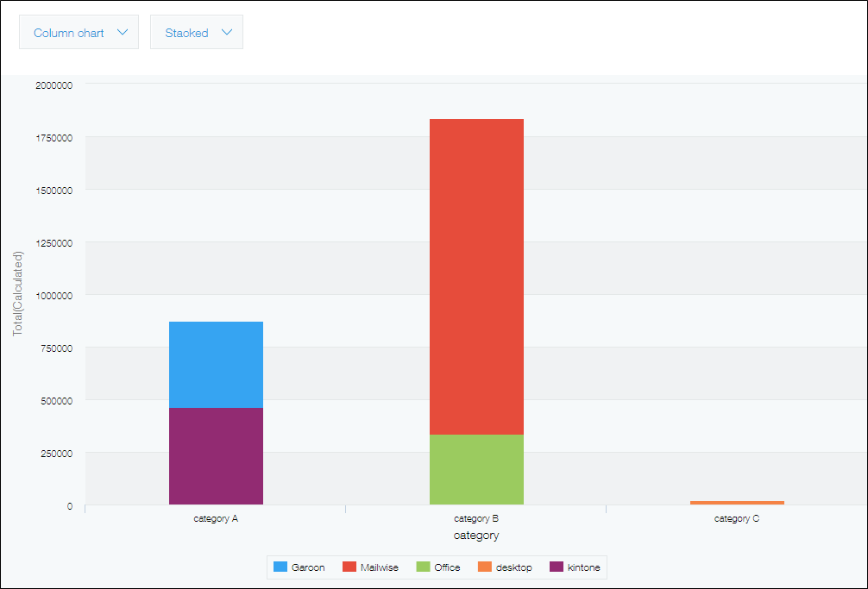Click the purple kintone segment in category A
This screenshot has height=589, width=868.
[216, 455]
